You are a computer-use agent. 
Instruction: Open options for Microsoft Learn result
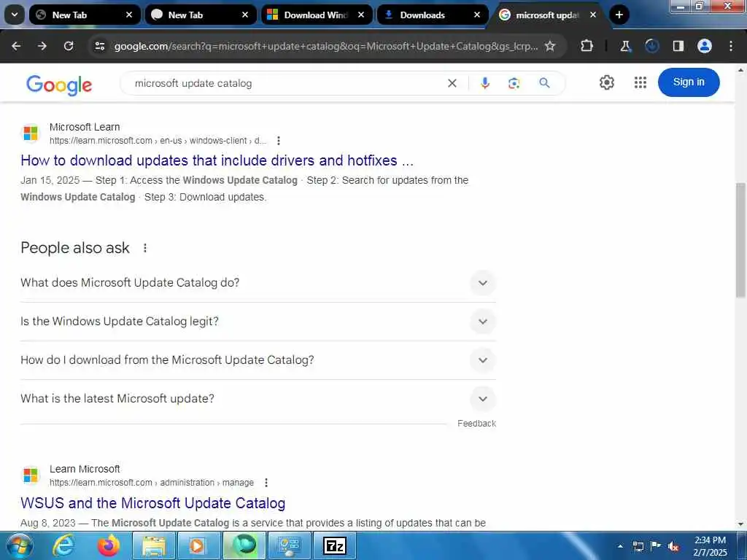click(279, 141)
